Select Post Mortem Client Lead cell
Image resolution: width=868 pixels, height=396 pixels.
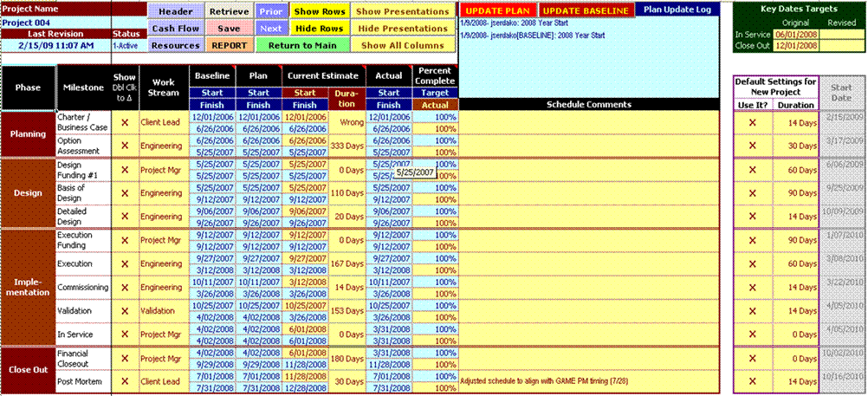[164, 381]
